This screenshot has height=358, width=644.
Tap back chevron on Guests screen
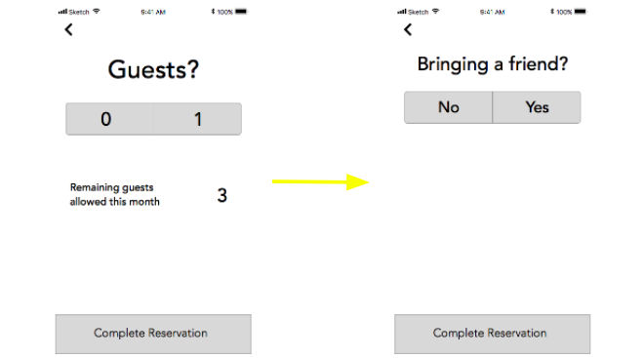[x=68, y=29]
